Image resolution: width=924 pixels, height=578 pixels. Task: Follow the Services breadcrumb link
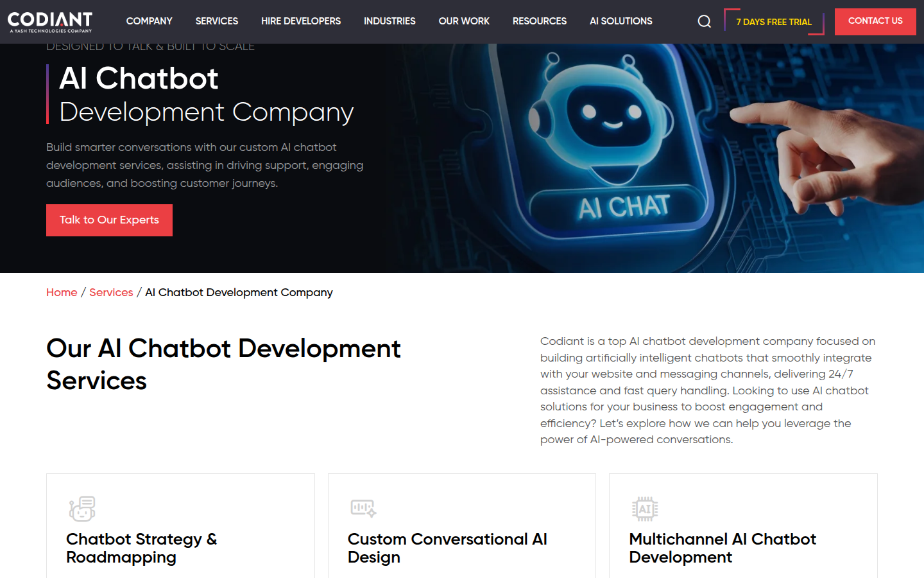tap(111, 293)
